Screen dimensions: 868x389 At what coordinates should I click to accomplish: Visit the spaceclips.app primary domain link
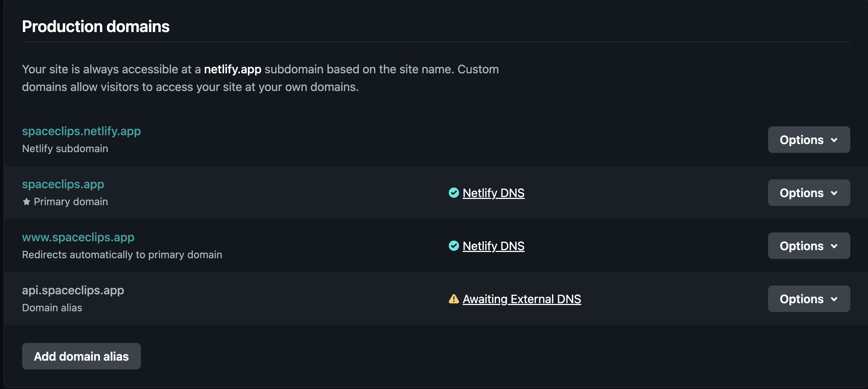63,184
